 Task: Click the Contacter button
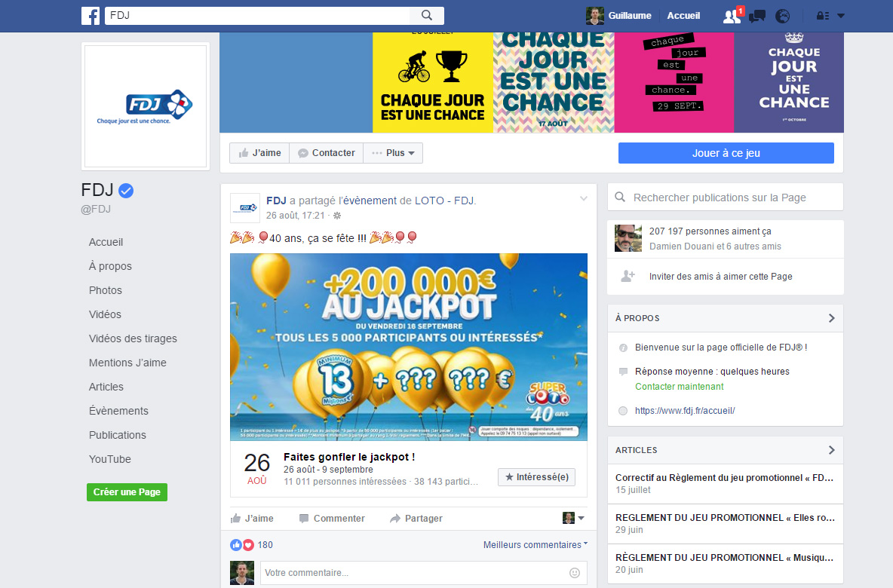click(x=327, y=153)
